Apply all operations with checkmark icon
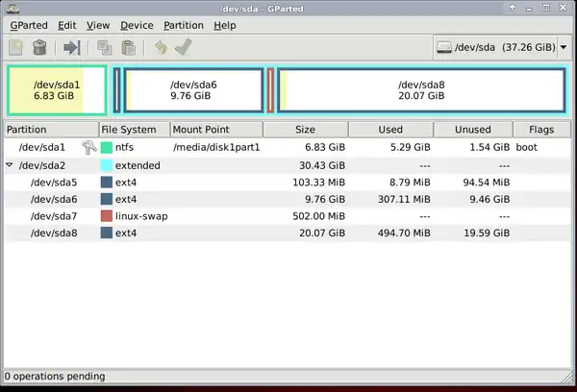The image size is (577, 392). (x=183, y=47)
